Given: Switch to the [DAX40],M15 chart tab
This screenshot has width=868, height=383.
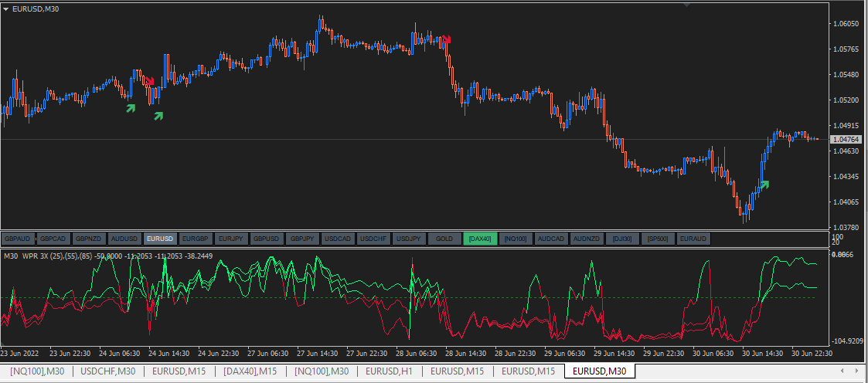Looking at the screenshot, I should click(250, 371).
